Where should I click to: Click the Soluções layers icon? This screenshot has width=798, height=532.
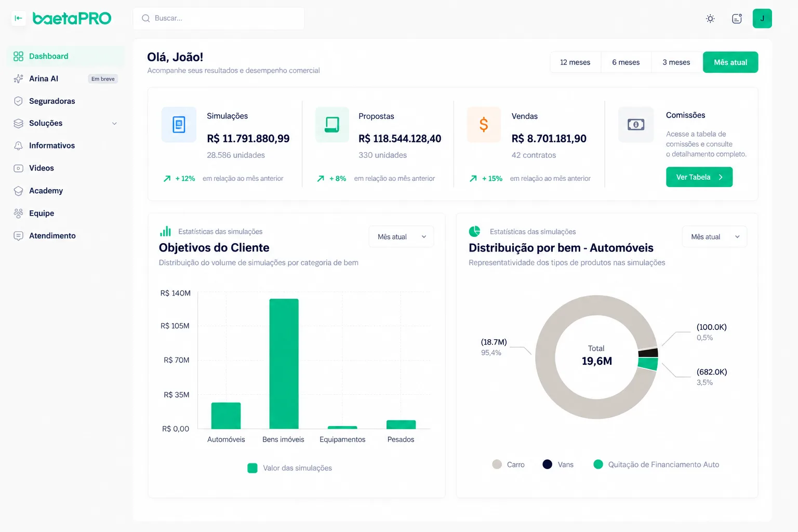pos(18,123)
